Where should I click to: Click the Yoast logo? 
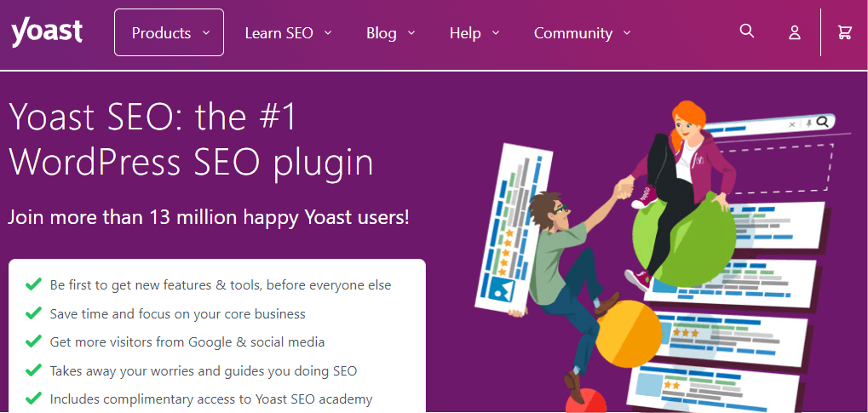[47, 32]
